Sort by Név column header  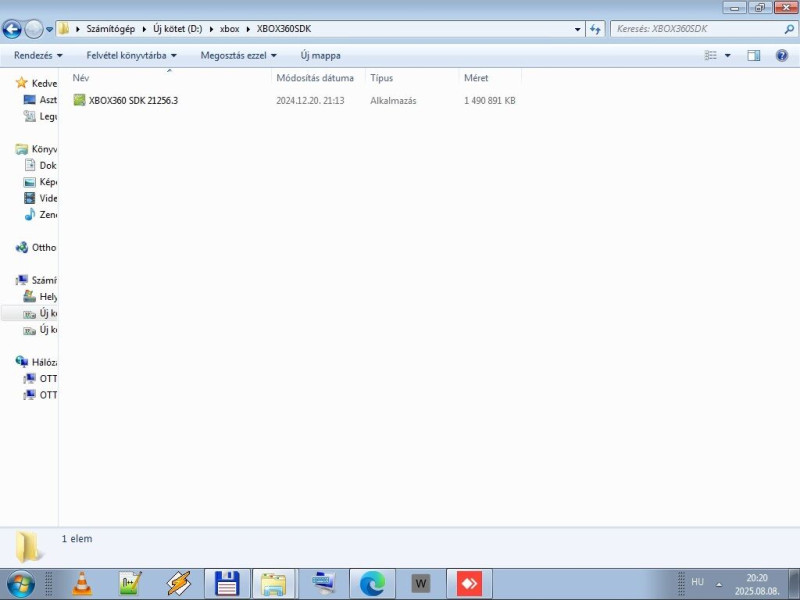pos(169,78)
